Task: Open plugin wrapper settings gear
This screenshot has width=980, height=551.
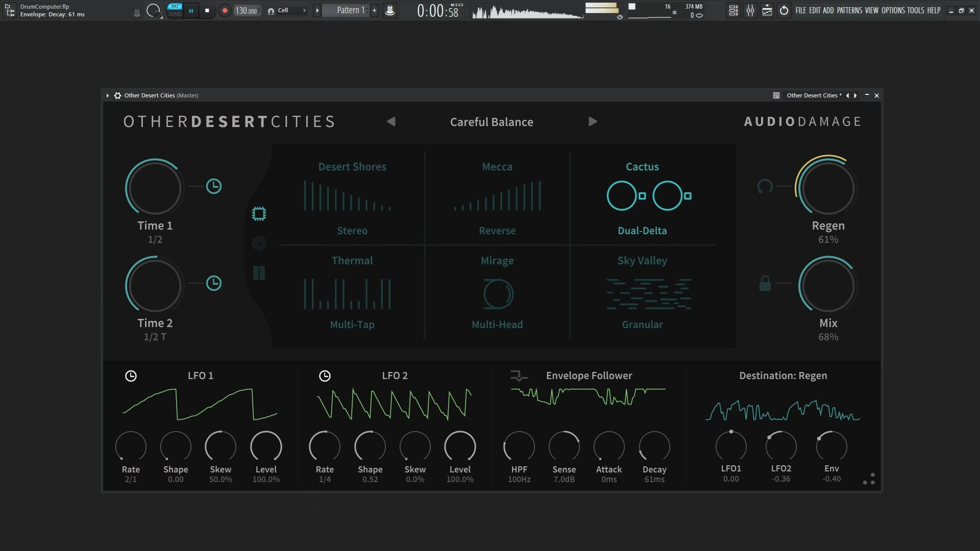Action: coord(117,95)
